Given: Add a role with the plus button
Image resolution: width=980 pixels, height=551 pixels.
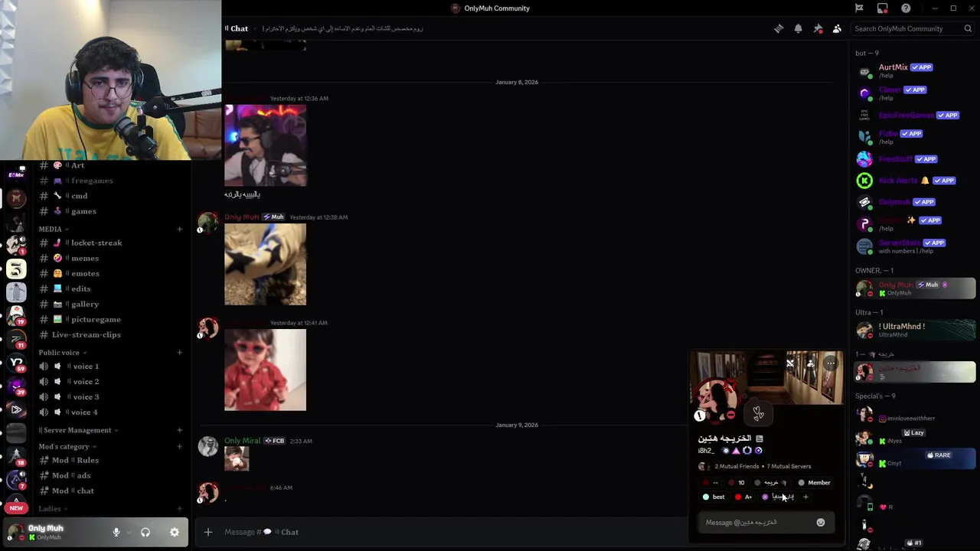Looking at the screenshot, I should click(805, 497).
